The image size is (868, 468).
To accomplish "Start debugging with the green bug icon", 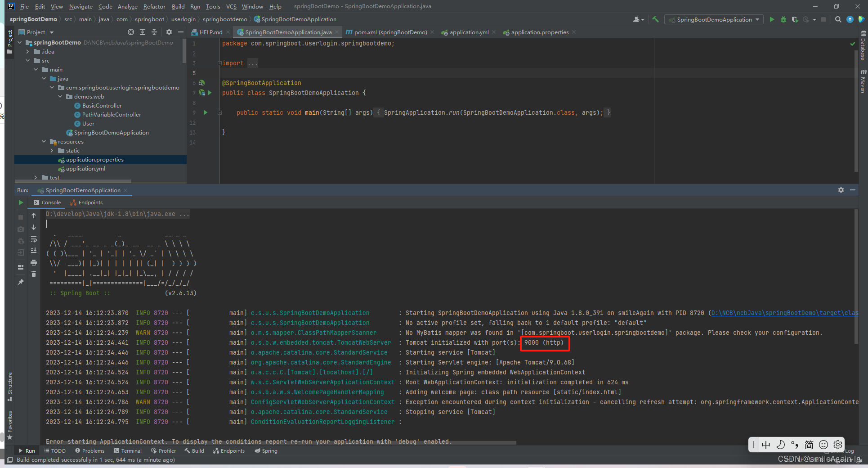I will [783, 19].
